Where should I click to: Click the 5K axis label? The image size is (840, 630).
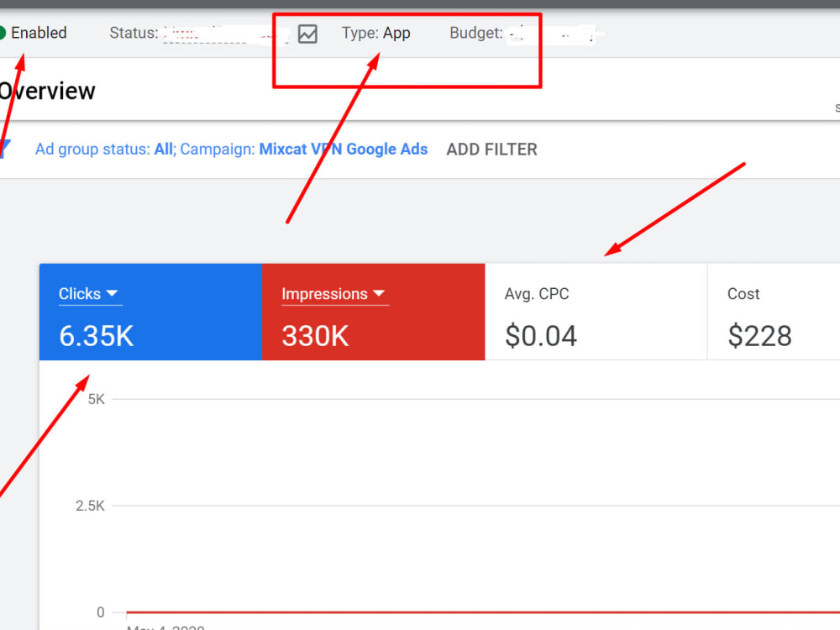point(97,399)
